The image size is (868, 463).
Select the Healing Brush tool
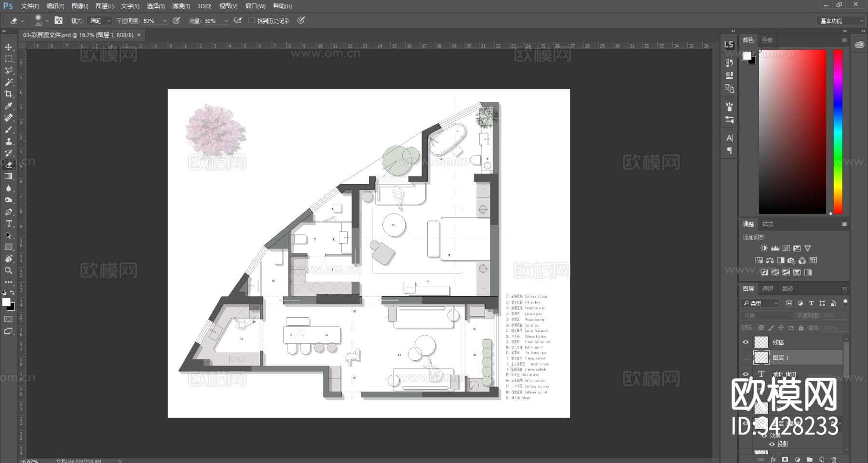click(9, 118)
